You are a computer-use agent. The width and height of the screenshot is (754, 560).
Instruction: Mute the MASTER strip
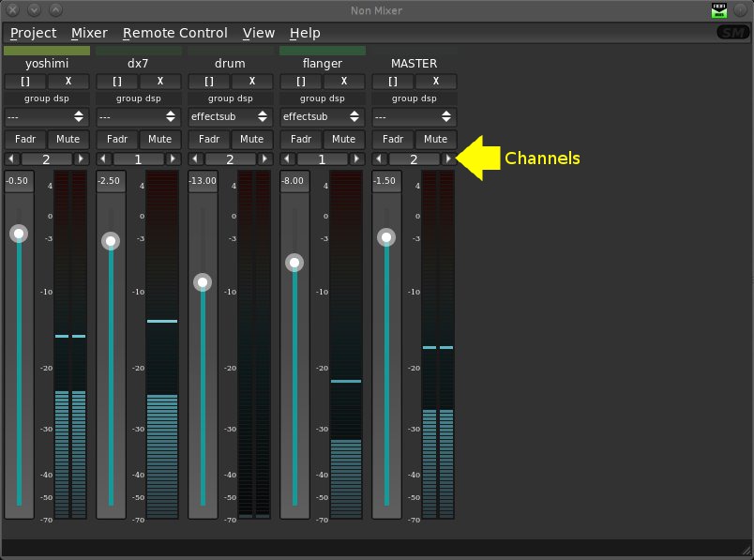point(435,139)
